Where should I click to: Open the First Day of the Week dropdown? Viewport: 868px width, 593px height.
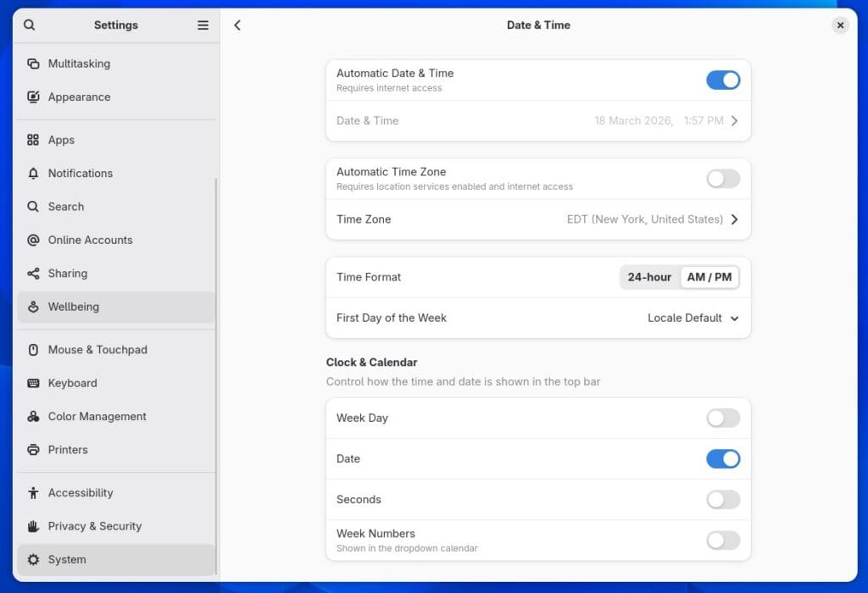click(x=693, y=318)
